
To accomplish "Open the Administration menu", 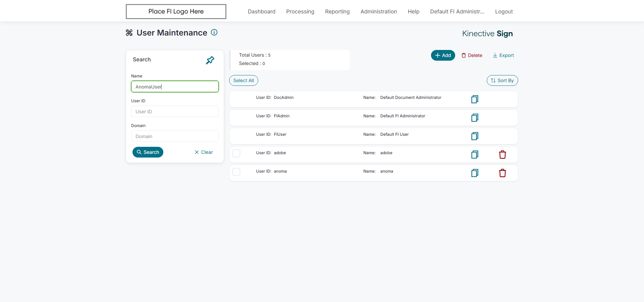I will pos(379,11).
